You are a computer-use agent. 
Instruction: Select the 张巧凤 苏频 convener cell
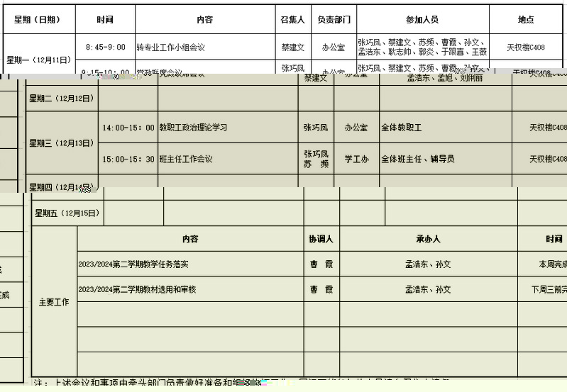tap(316, 159)
